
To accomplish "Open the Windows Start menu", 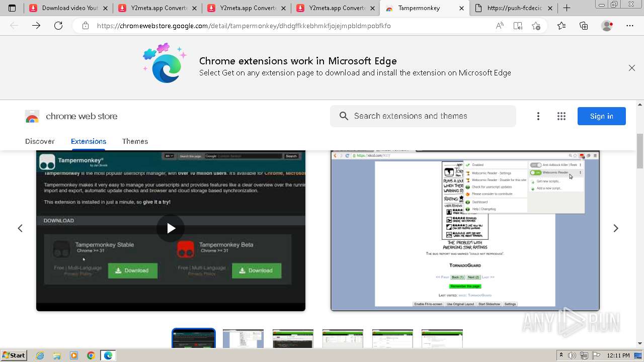I will [x=14, y=355].
